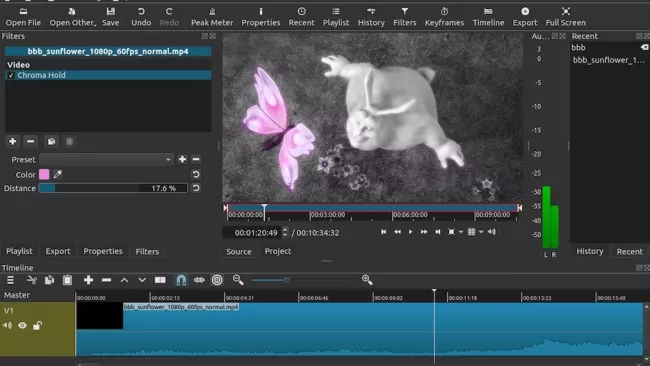Zoom out the timeline
The image size is (650, 366).
pos(238,280)
